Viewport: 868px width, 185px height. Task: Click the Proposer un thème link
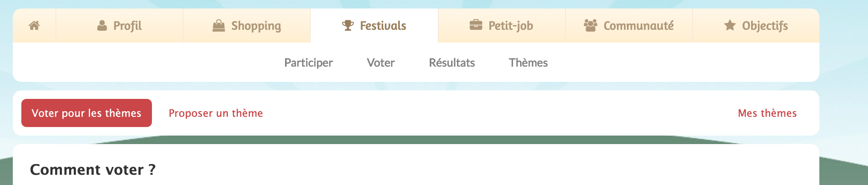coord(216,113)
